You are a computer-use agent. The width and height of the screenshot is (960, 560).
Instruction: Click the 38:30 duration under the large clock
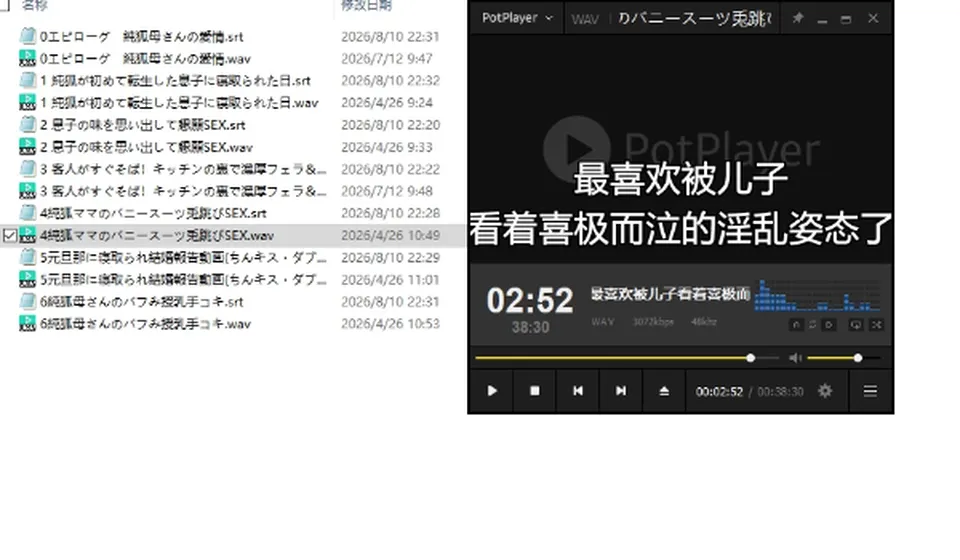coord(530,327)
